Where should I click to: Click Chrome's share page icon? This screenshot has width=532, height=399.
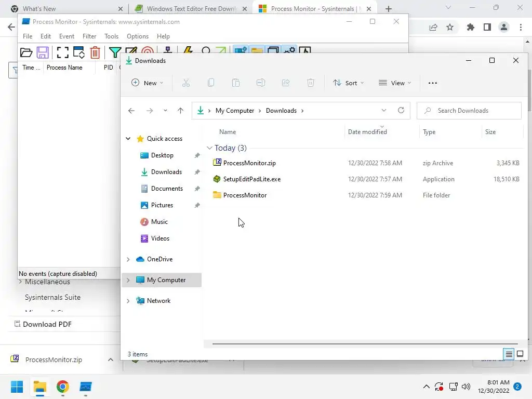(x=433, y=28)
